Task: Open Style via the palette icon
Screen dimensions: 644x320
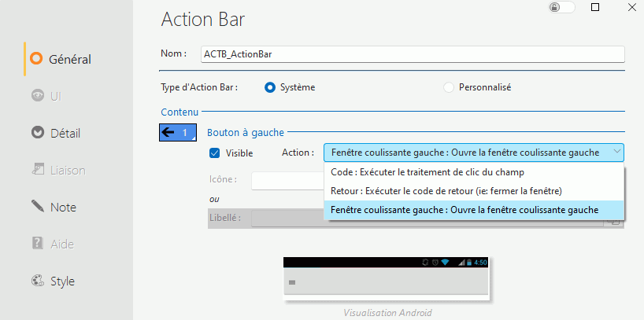Action: [x=36, y=281]
